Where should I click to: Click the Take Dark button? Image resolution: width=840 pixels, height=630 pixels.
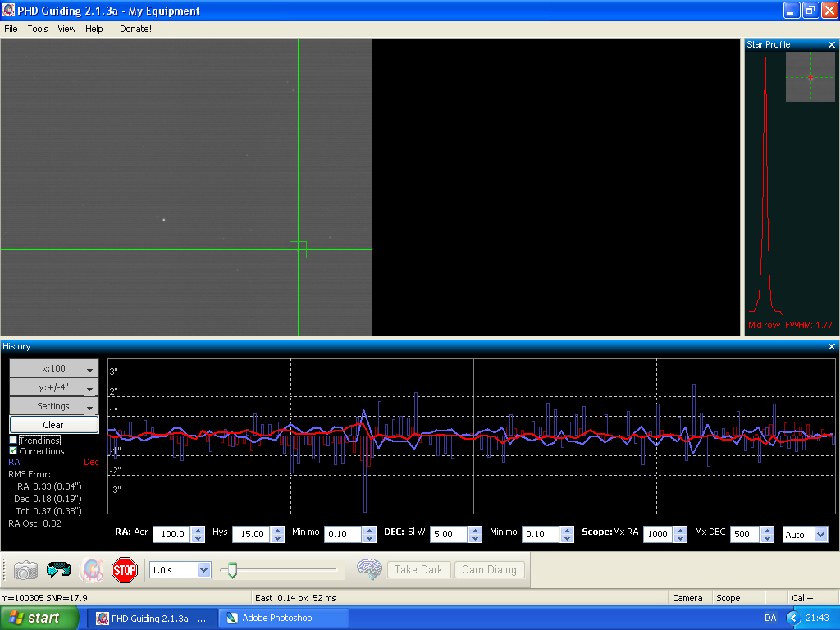418,570
